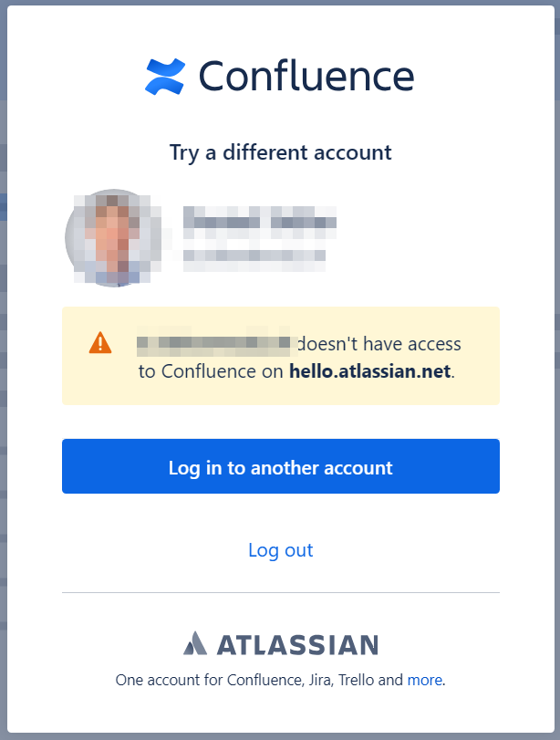Click the 'Try a different account' heading
Screen dimensions: 560x740
coord(281,153)
